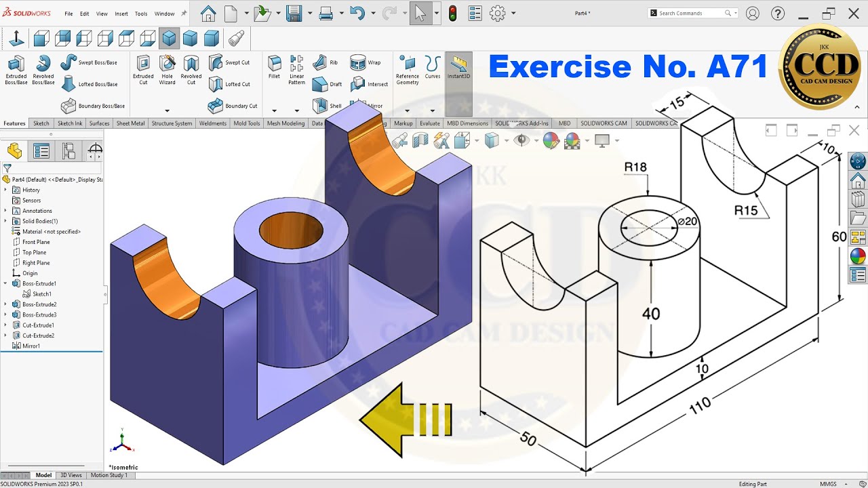The image size is (868, 488).
Task: Switch to the Sheet Metal tab
Action: (130, 123)
